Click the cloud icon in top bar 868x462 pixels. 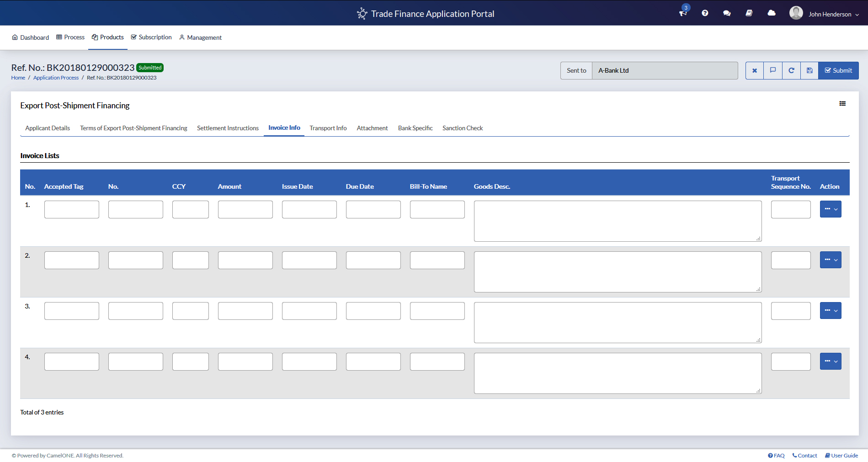[772, 13]
